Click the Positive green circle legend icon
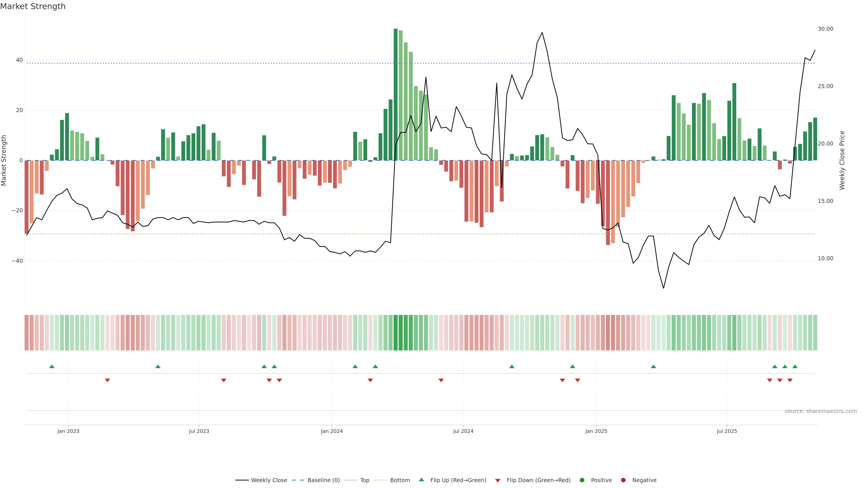The height and width of the screenshot is (488, 868). 582,480
